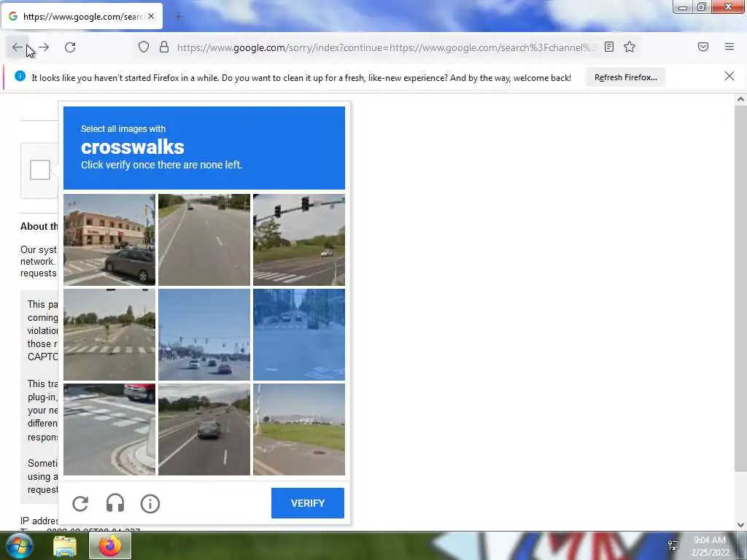This screenshot has width=747, height=560.
Task: Open a new tab with the plus icon
Action: coord(179,17)
